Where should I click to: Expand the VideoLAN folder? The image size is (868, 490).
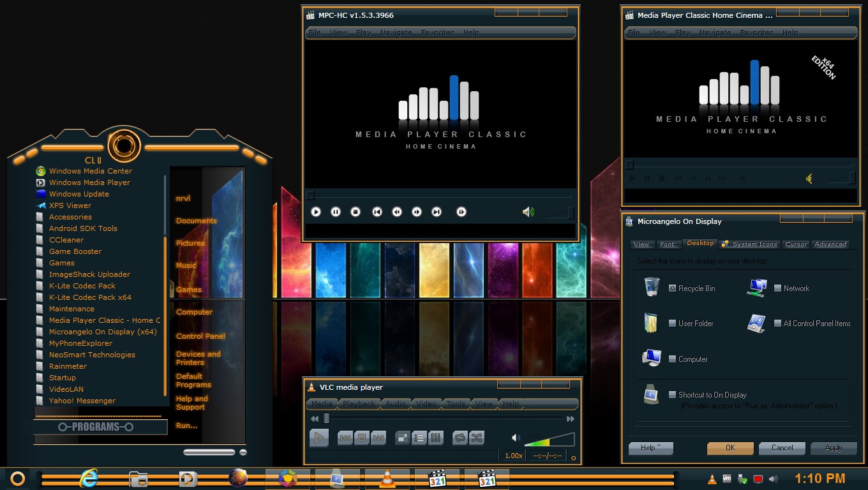click(x=66, y=389)
